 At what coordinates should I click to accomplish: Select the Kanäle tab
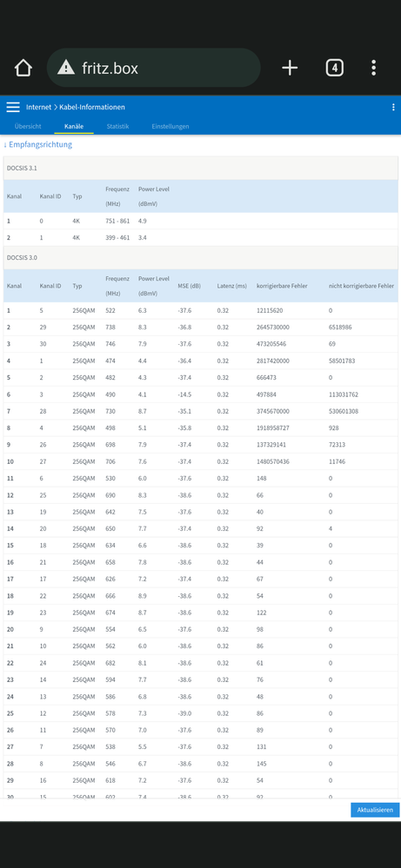(x=74, y=126)
